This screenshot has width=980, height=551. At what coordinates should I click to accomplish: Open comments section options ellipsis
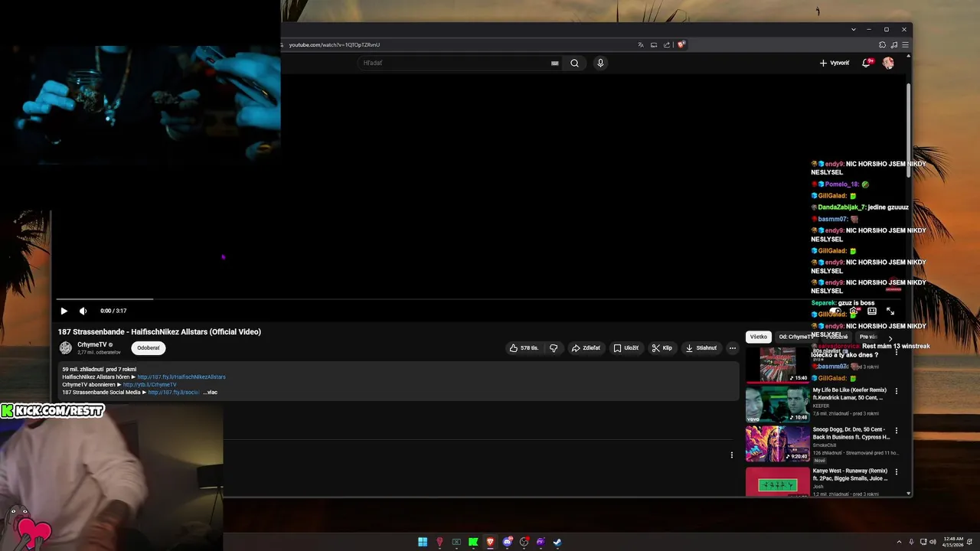click(x=732, y=455)
